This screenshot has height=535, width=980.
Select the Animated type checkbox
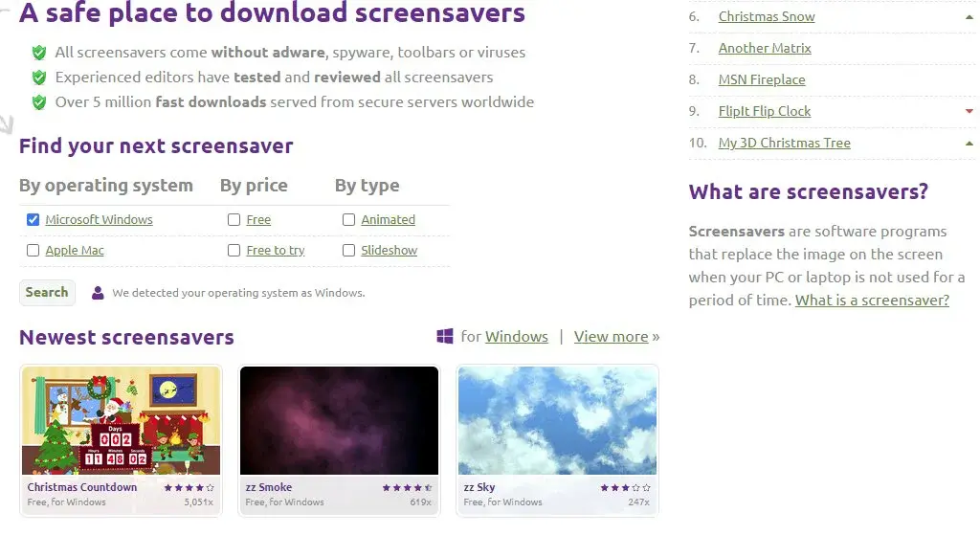348,219
